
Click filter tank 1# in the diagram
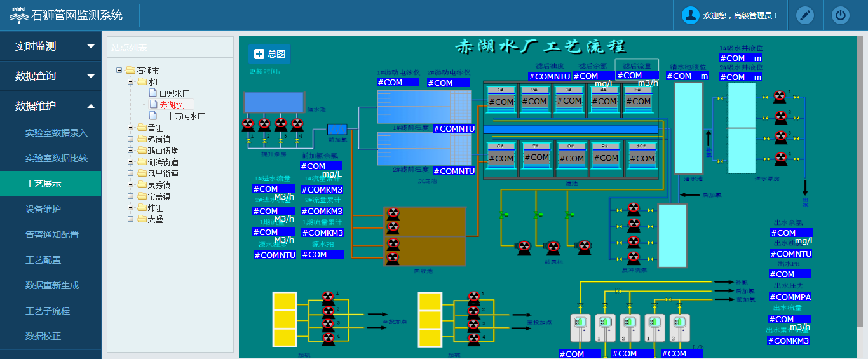[500, 100]
